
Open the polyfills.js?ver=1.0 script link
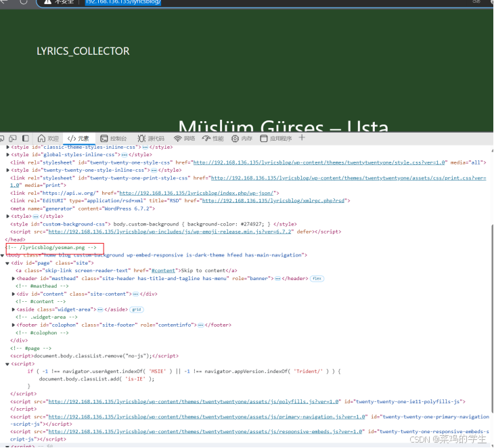coord(194,402)
